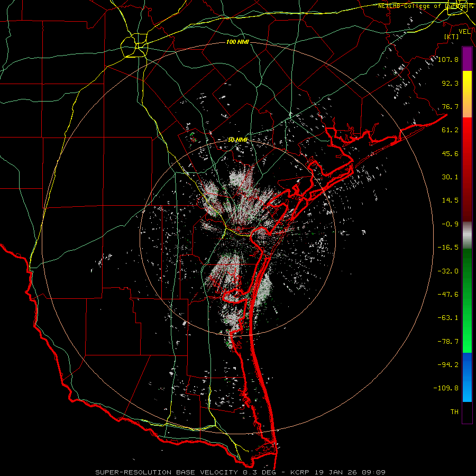Click the -78.7 legend value
476x476 pixels.
[x=448, y=342]
